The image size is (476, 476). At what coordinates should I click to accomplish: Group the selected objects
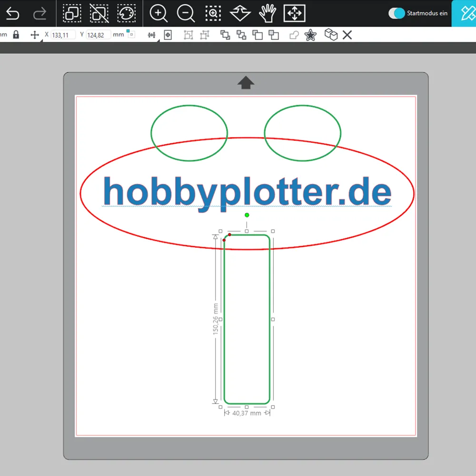click(x=188, y=35)
